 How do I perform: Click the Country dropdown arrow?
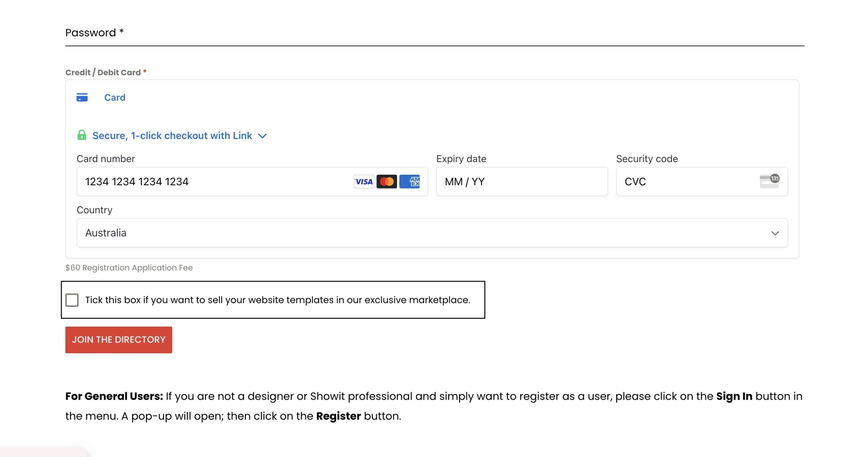tap(775, 233)
